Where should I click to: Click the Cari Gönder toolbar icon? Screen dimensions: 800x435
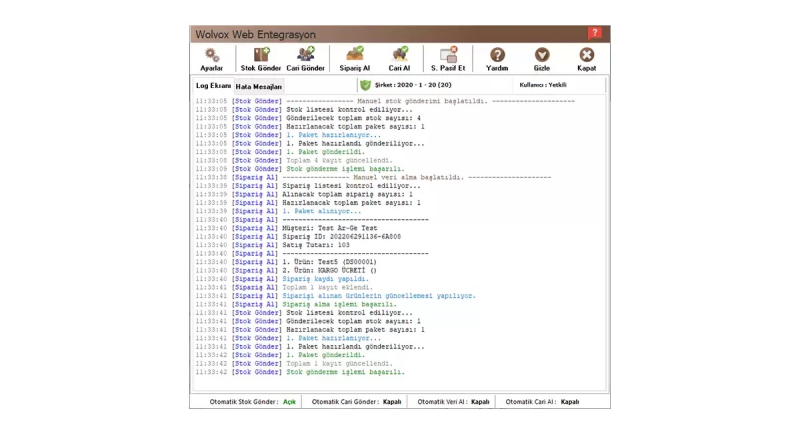point(306,55)
